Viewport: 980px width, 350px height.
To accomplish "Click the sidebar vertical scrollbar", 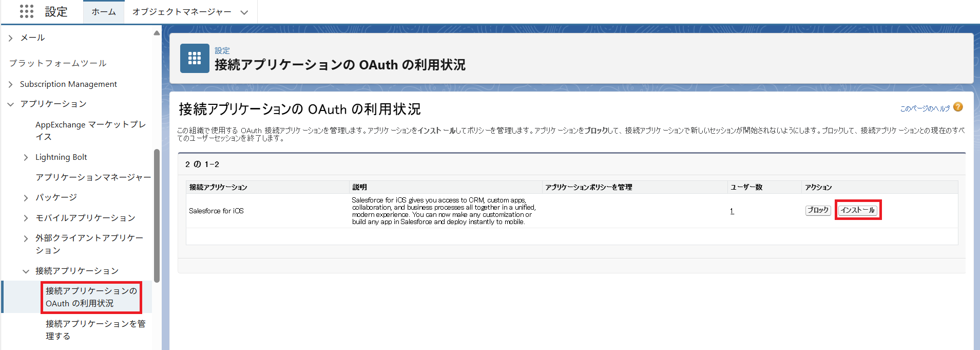I will (157, 216).
